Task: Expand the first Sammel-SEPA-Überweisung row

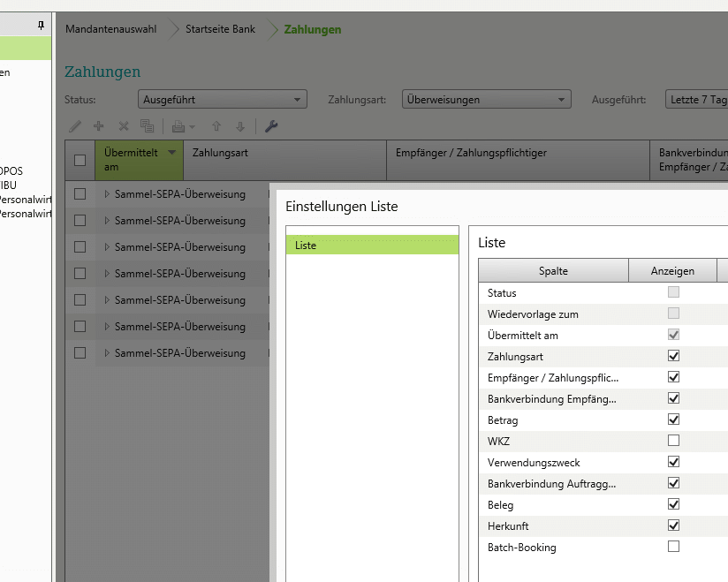Action: coord(107,194)
